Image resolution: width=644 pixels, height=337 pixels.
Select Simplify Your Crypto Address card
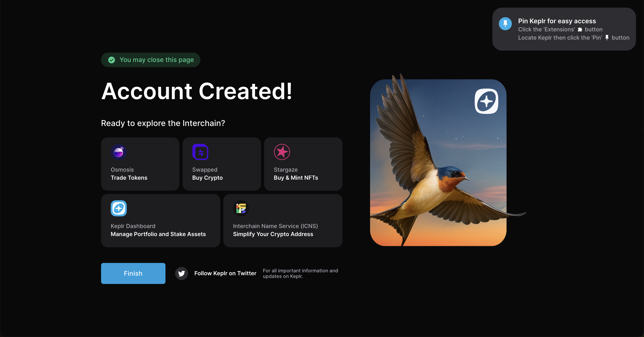point(283,220)
